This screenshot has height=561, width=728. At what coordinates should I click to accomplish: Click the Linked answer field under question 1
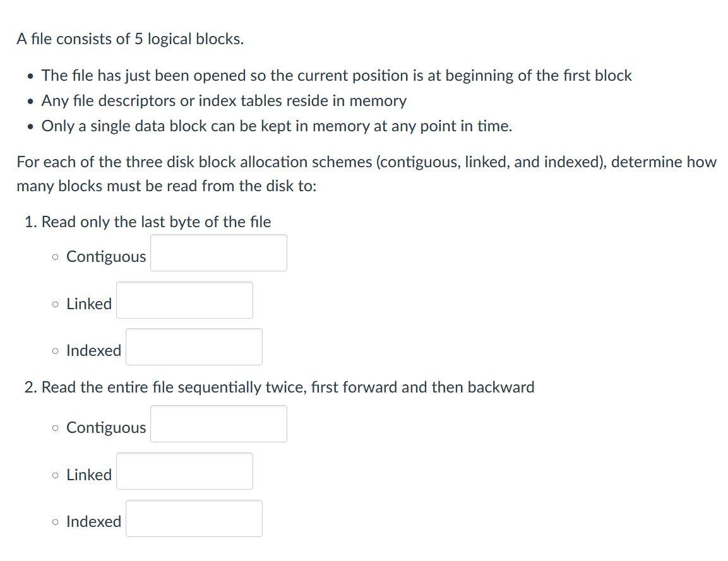tap(184, 300)
